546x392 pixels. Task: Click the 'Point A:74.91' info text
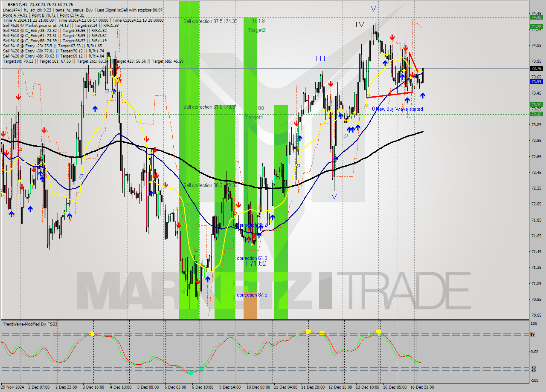coord(16,15)
